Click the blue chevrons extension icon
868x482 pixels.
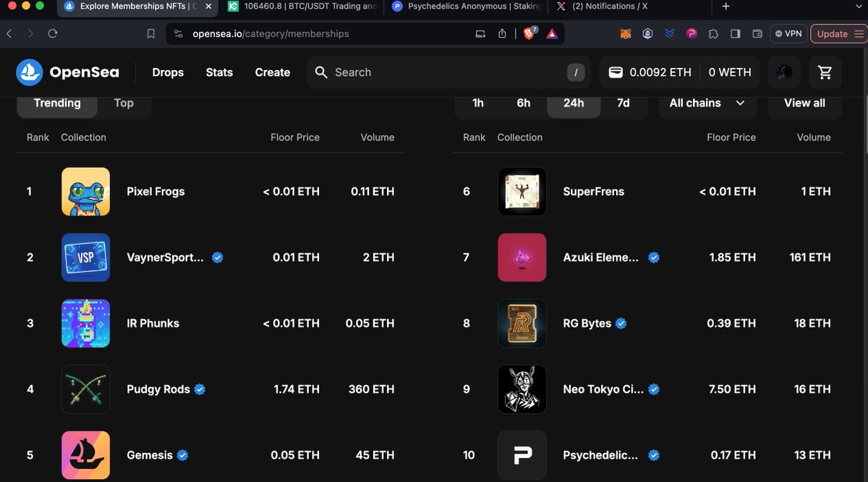(x=670, y=33)
